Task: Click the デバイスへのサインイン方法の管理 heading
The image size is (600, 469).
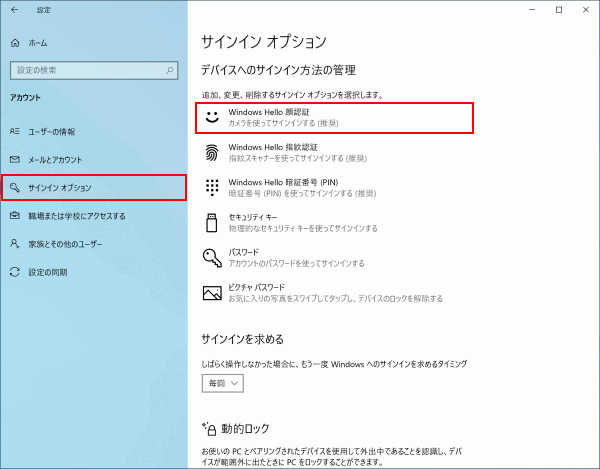Action: [279, 70]
